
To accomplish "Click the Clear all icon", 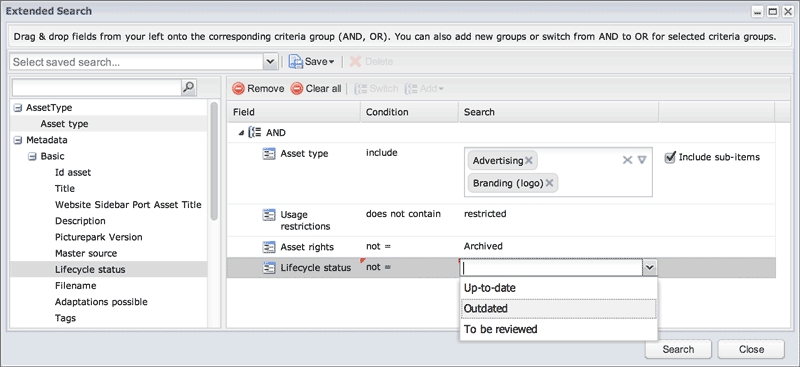I will pos(296,89).
